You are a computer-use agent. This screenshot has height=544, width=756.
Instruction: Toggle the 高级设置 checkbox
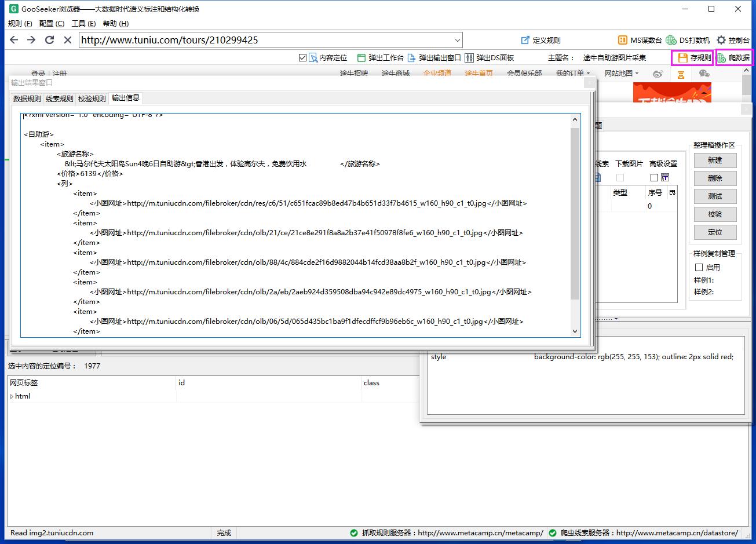tap(654, 177)
